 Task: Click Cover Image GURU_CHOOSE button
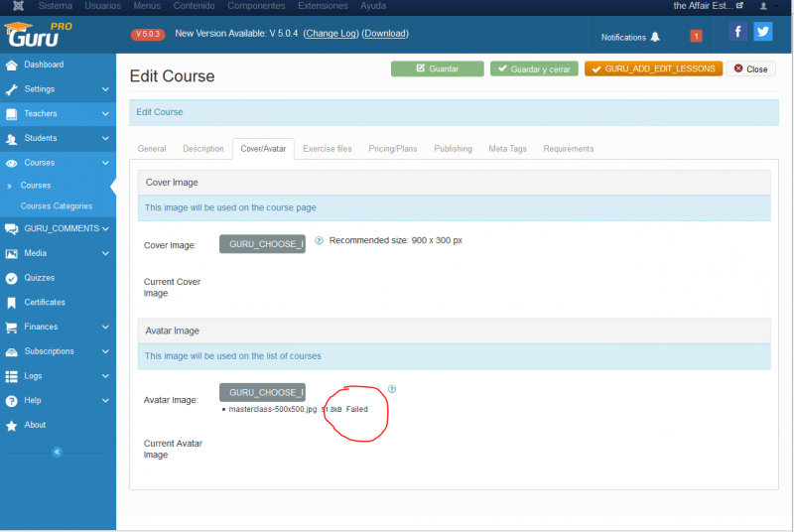point(262,244)
